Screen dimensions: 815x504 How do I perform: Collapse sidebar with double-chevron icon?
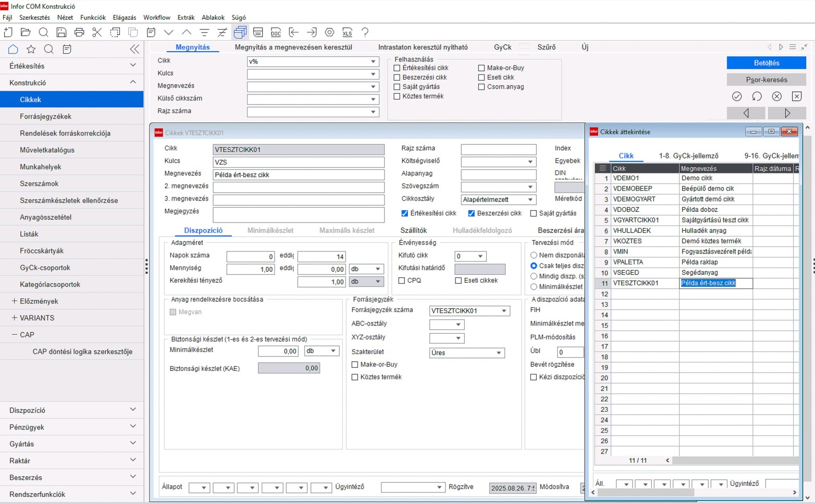coord(134,49)
